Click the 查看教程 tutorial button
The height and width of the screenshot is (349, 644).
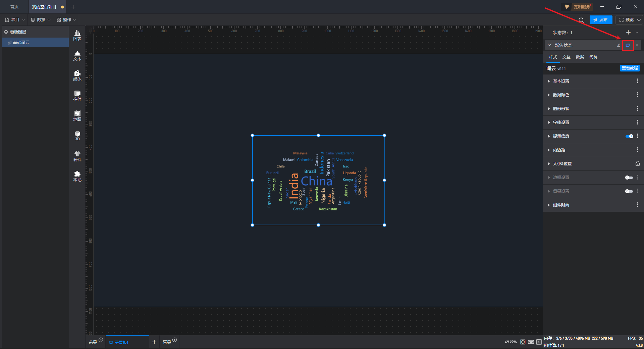click(630, 68)
